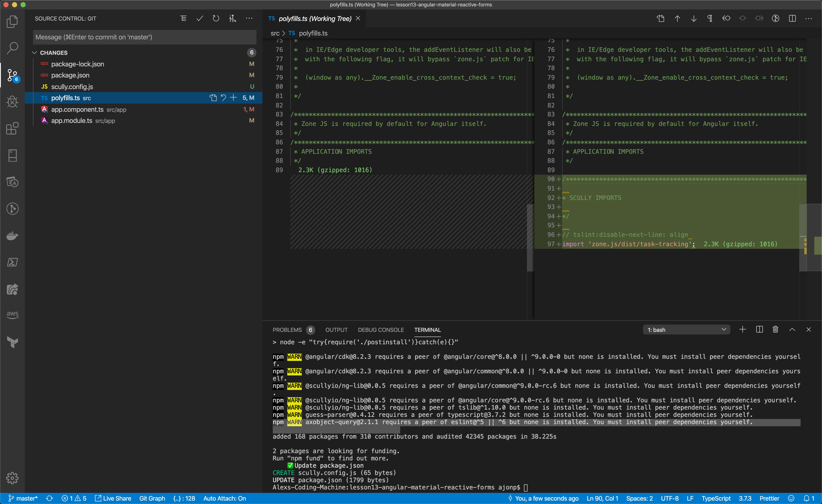
Task: Select the polyfills.ts (Working Tree) tab
Action: 315,18
